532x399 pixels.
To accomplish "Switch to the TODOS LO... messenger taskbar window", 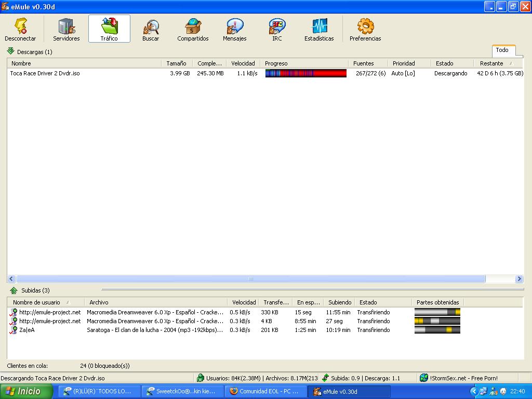I will [99, 391].
